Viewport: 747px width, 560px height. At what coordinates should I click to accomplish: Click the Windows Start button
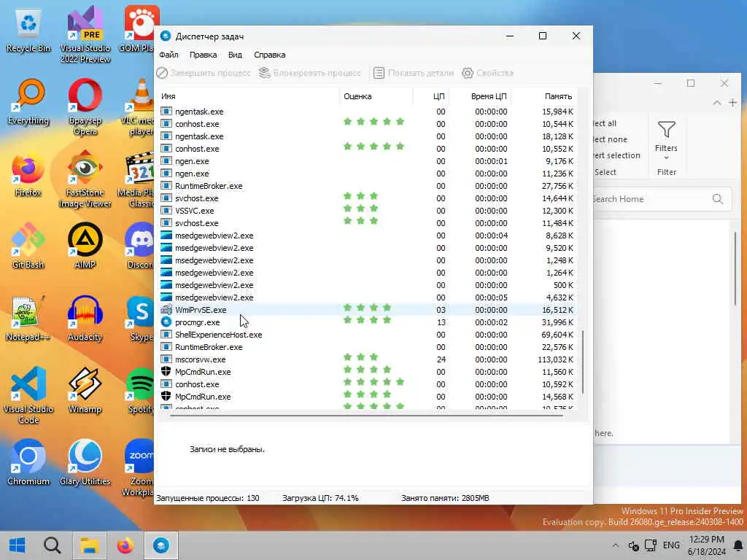[18, 545]
